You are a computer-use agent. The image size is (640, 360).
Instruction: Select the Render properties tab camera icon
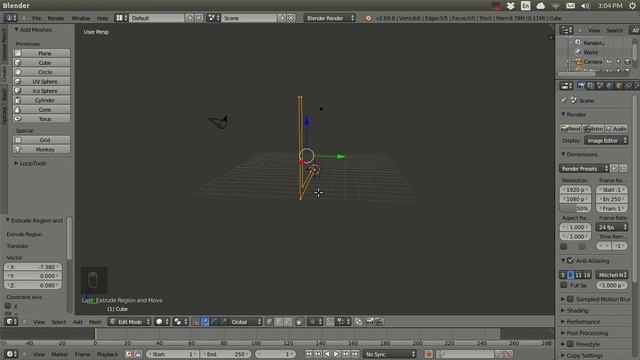pos(582,85)
